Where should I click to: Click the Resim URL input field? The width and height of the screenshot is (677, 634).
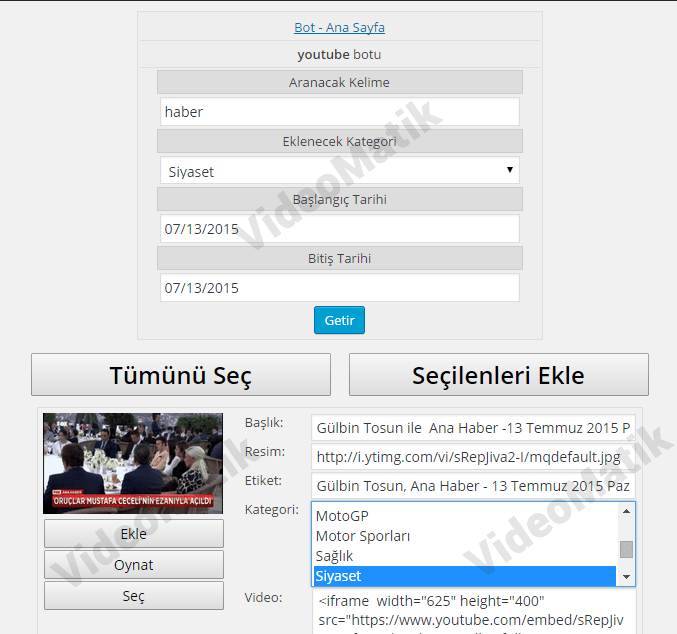(473, 456)
